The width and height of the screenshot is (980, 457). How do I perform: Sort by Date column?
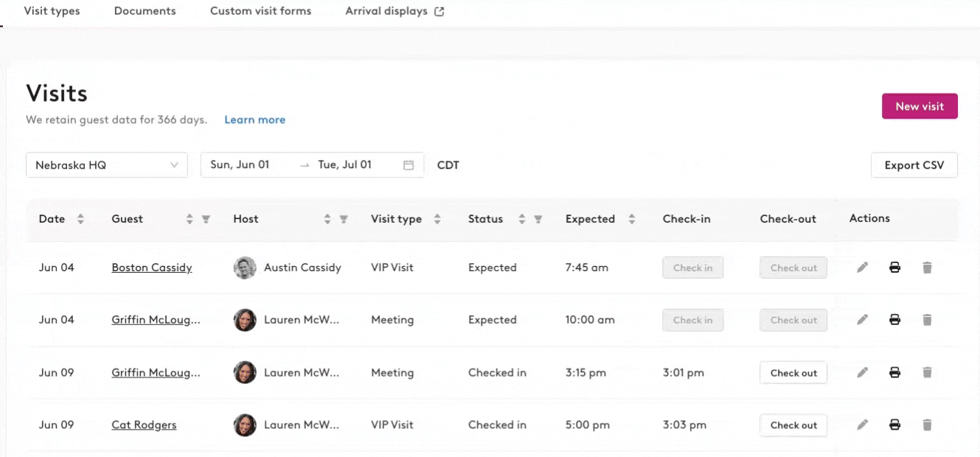(80, 219)
